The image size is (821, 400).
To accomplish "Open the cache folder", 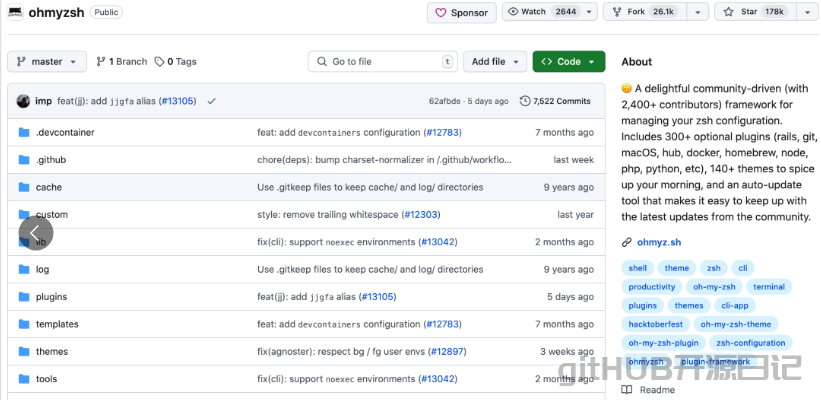I will (x=49, y=187).
